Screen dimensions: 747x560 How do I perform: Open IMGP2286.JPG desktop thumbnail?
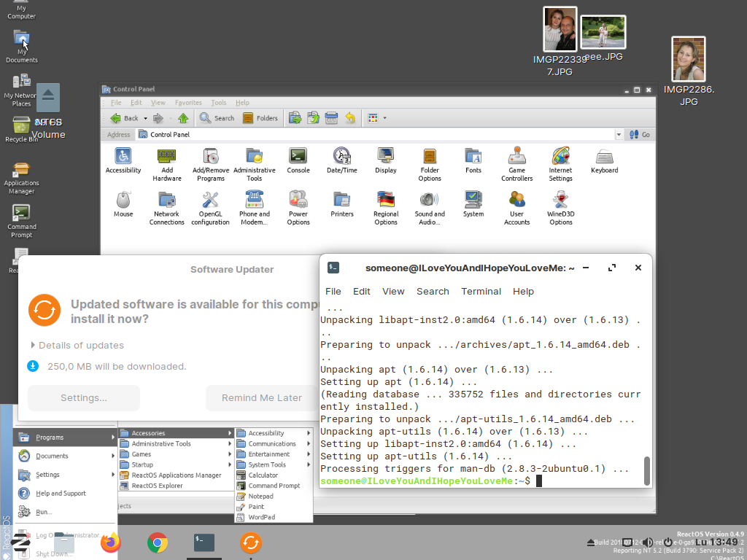(689, 71)
